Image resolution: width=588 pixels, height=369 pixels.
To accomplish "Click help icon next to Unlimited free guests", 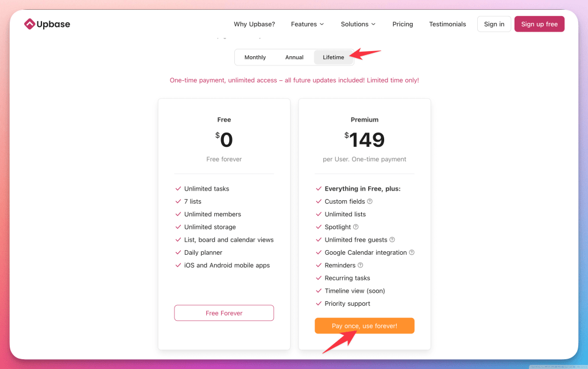I will click(392, 240).
